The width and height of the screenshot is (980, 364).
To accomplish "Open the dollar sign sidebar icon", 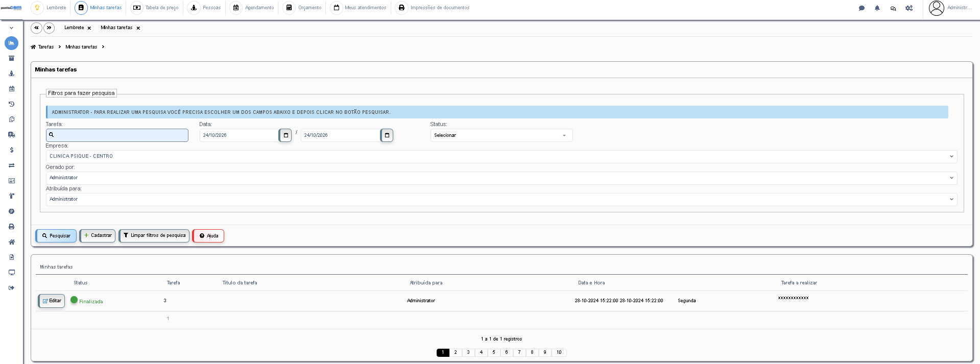I will (11, 150).
